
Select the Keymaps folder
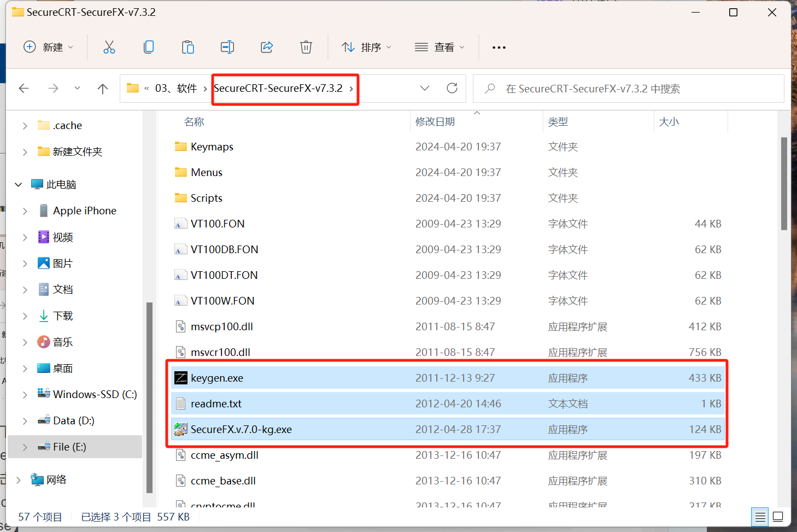point(448,147)
